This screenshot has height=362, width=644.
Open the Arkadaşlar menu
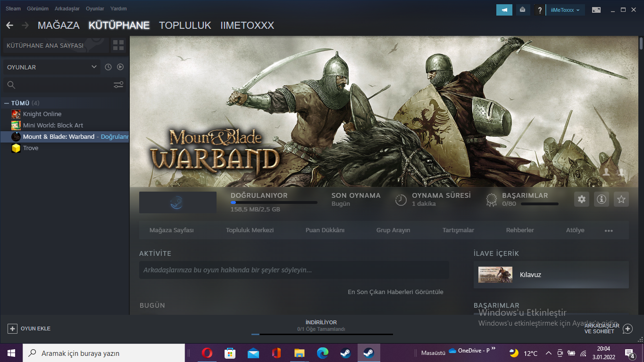[x=67, y=8]
